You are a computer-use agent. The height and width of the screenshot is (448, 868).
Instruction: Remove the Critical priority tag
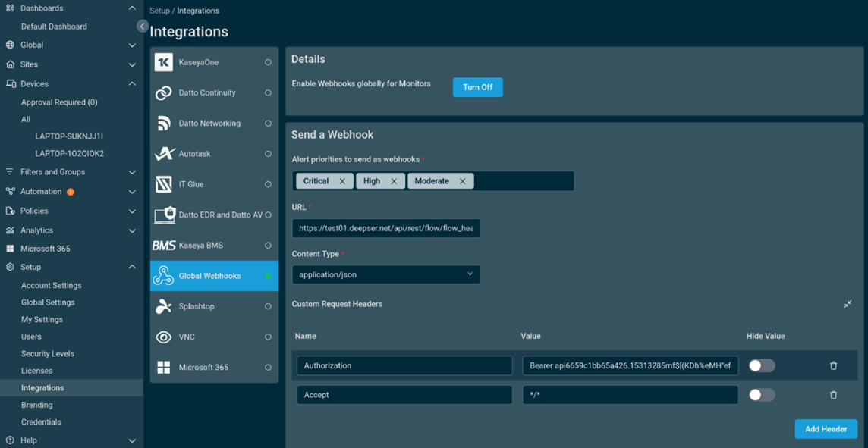click(342, 181)
